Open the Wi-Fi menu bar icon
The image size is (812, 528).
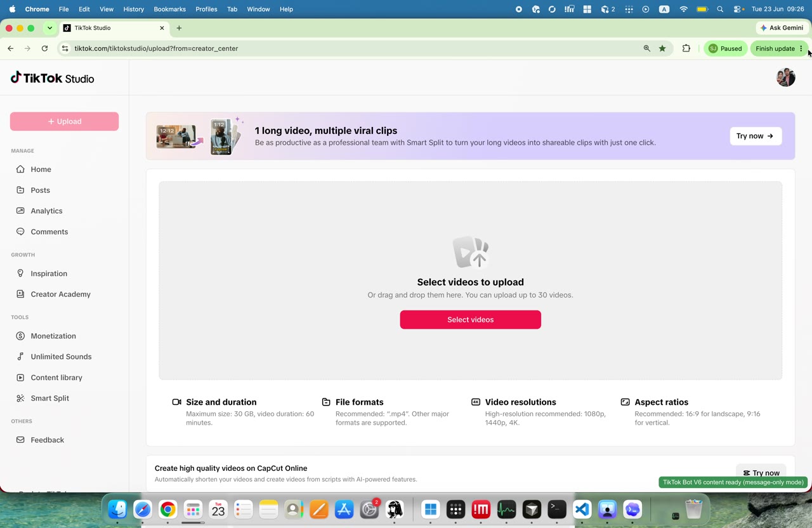(683, 9)
